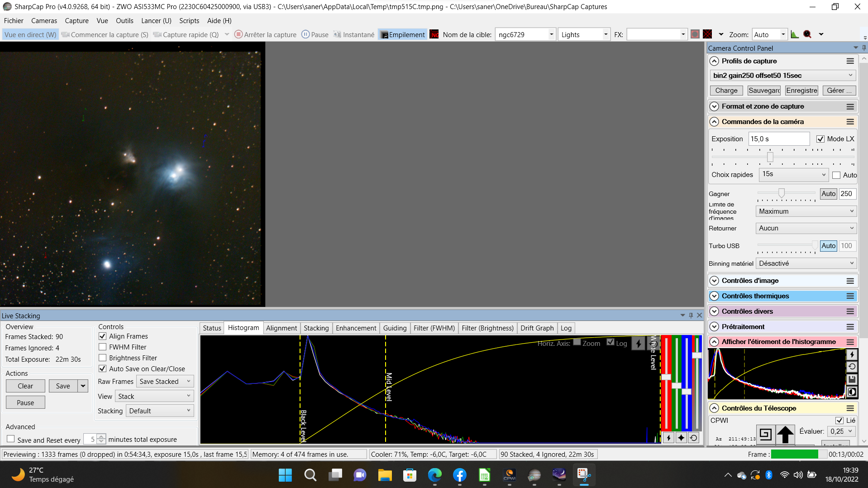
Task: Click the Clear button in Live Stacking
Action: (25, 386)
